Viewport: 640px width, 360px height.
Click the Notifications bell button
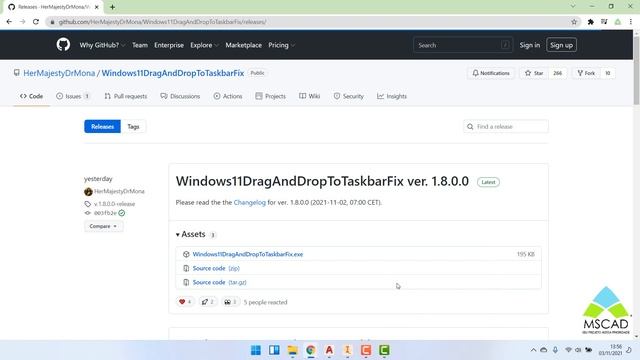click(x=491, y=73)
